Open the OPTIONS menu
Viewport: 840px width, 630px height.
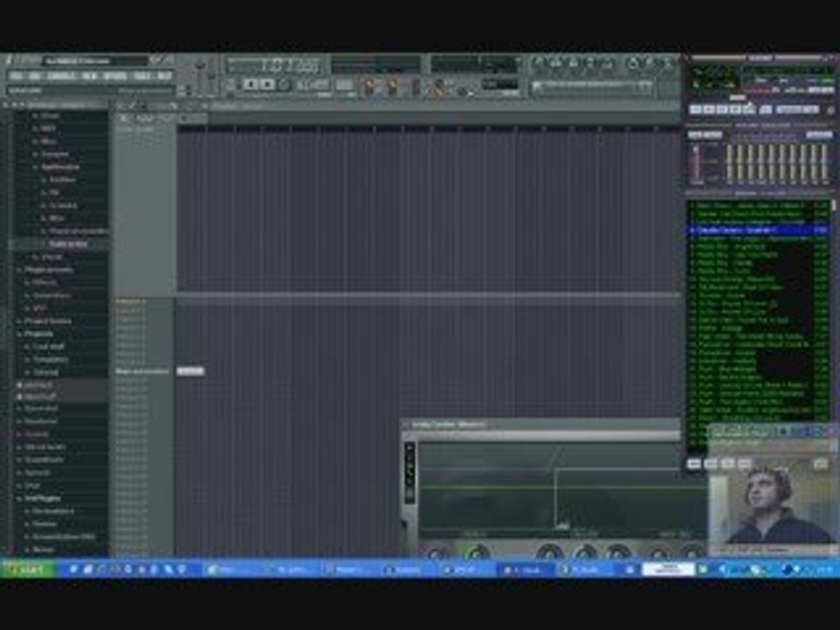point(115,76)
